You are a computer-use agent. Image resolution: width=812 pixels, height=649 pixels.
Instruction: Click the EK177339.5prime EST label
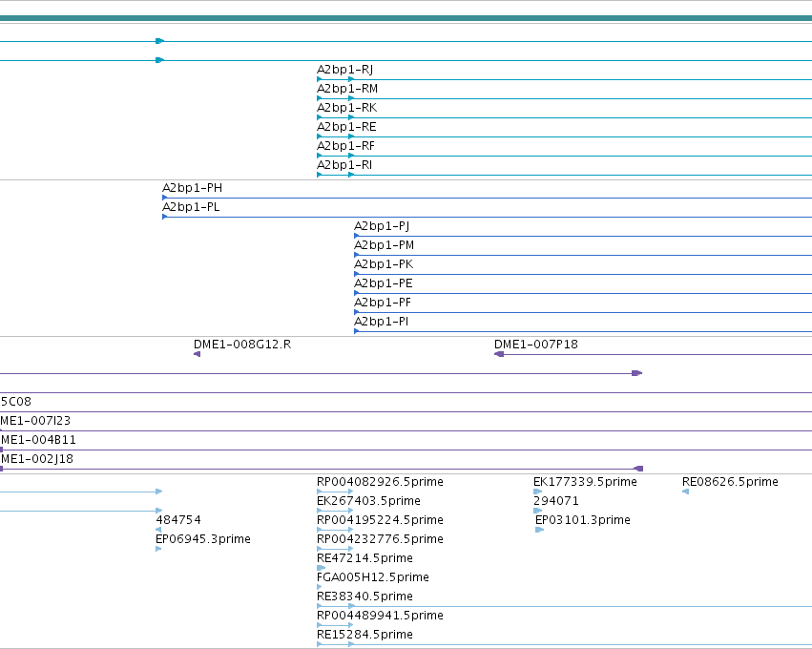(585, 482)
